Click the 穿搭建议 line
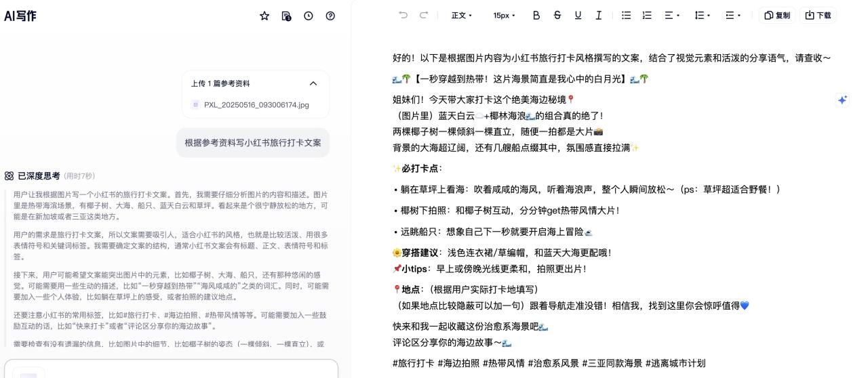Viewport: 868px width, 378px height. pos(502,253)
